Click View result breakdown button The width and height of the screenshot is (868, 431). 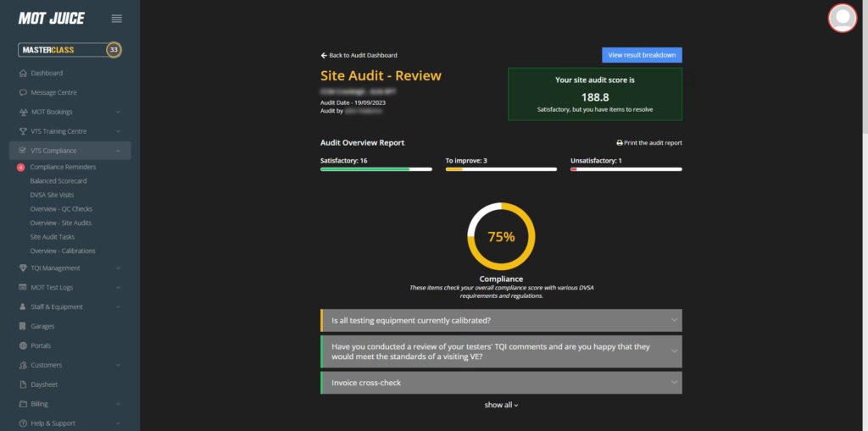pos(642,55)
